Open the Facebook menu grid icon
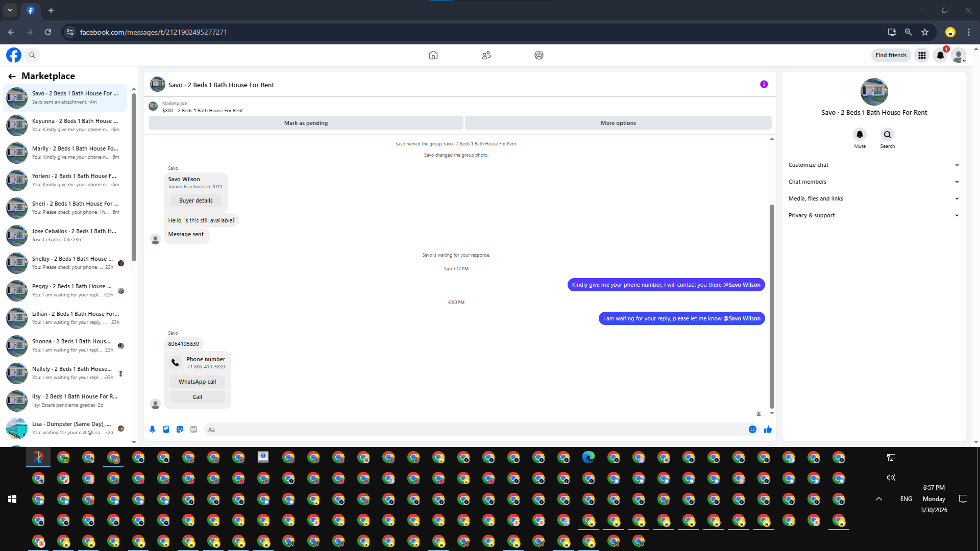The height and width of the screenshot is (551, 980). (x=922, y=55)
